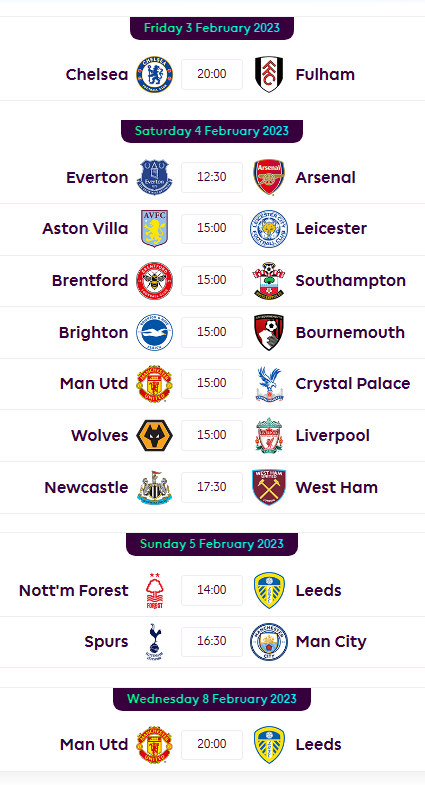The height and width of the screenshot is (785, 425).
Task: Click the Nottingham Forest tree logo
Action: pos(155,591)
